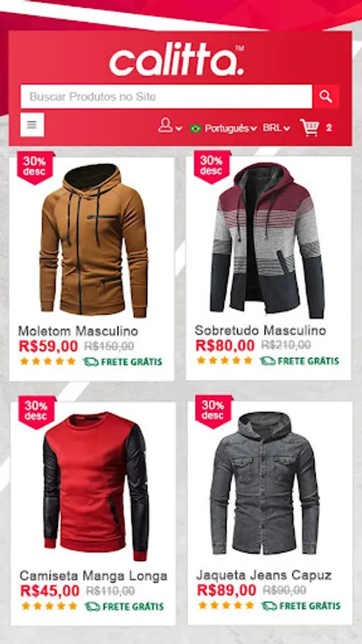Open the Sobretudo Masculino product title
The height and width of the screenshot is (644, 362).
pyautogui.click(x=260, y=330)
